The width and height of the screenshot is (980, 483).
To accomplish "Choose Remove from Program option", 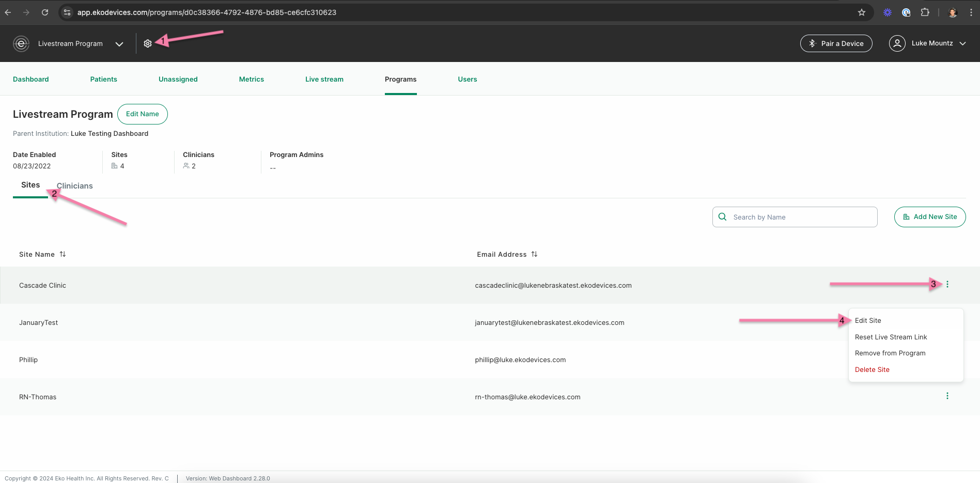I will click(890, 353).
